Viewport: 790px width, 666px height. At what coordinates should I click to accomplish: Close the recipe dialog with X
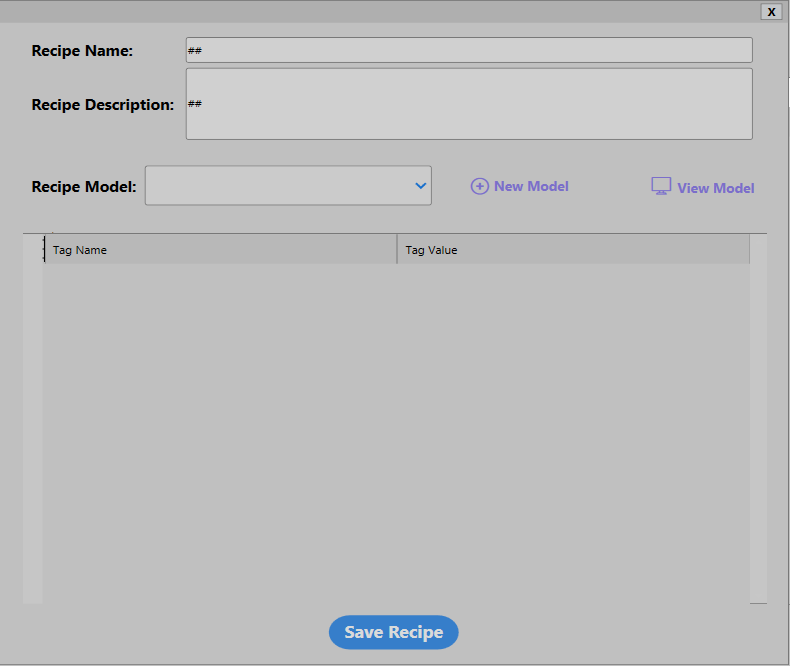[771, 12]
